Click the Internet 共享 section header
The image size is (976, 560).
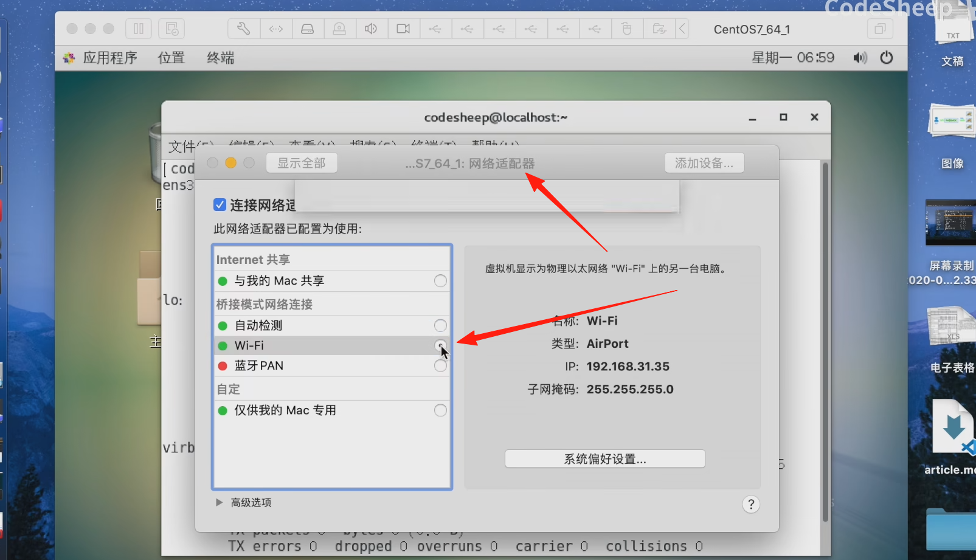(253, 260)
